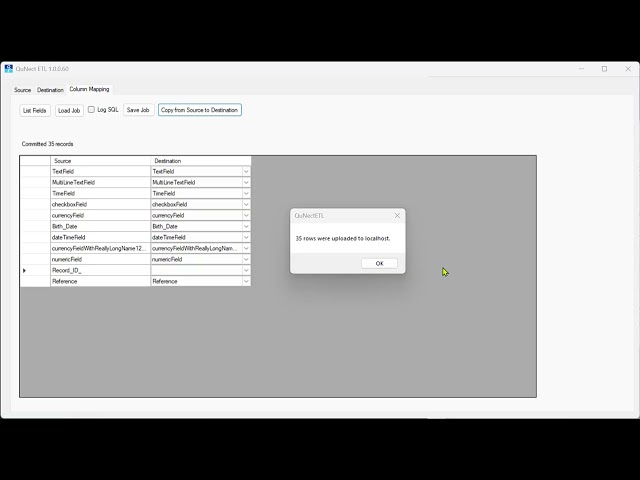
Task: Open destination dropdown for numericField row
Action: [246, 259]
